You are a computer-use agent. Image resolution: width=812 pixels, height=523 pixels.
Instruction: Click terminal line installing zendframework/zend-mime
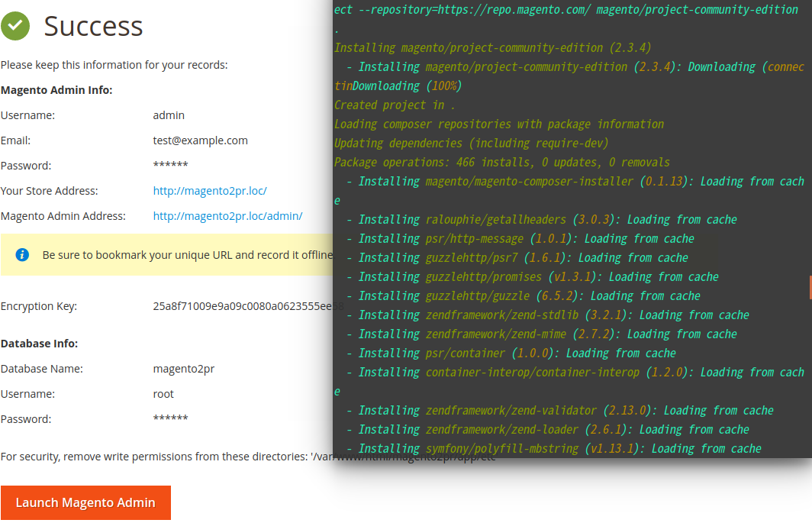542,334
